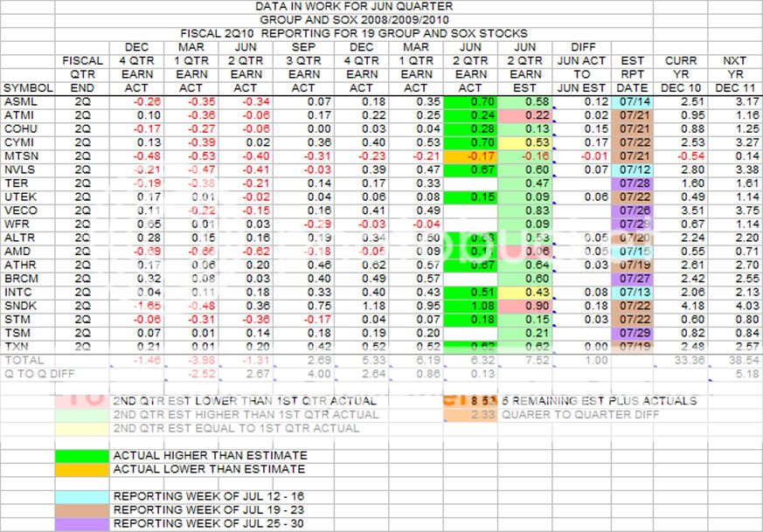Click the '5 REMAINING EST PLUS ACTUALS' label
The height and width of the screenshot is (532, 763).
click(x=599, y=400)
